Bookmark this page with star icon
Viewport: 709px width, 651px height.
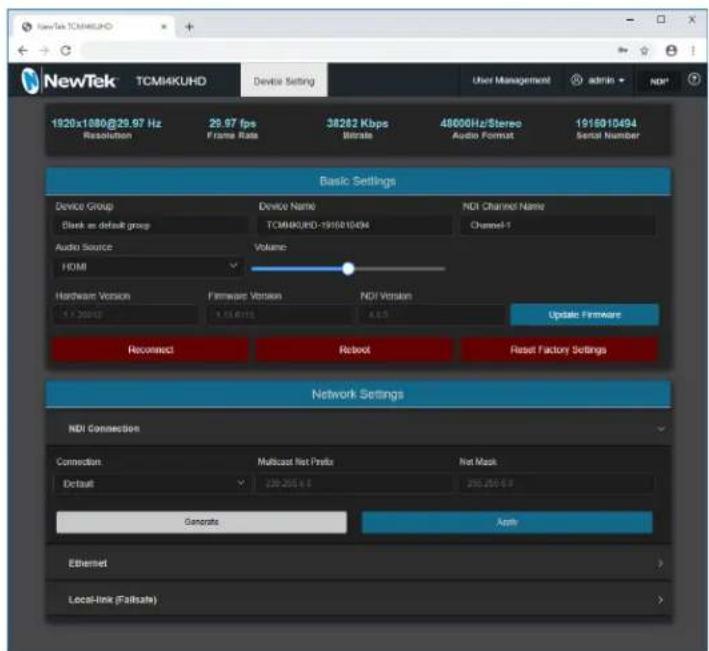(x=644, y=51)
